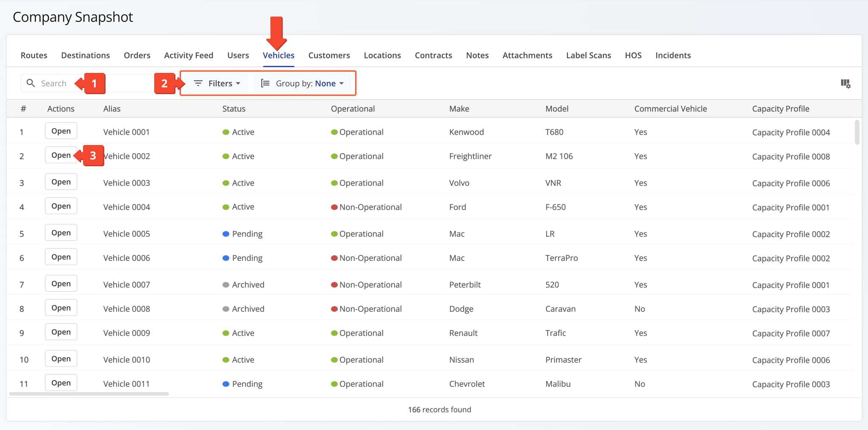868x430 pixels.
Task: Open the Vehicle 0003 record
Action: click(61, 182)
